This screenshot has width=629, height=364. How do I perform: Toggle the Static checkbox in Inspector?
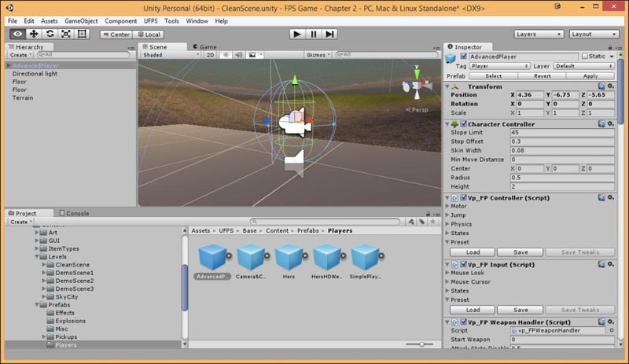point(586,57)
